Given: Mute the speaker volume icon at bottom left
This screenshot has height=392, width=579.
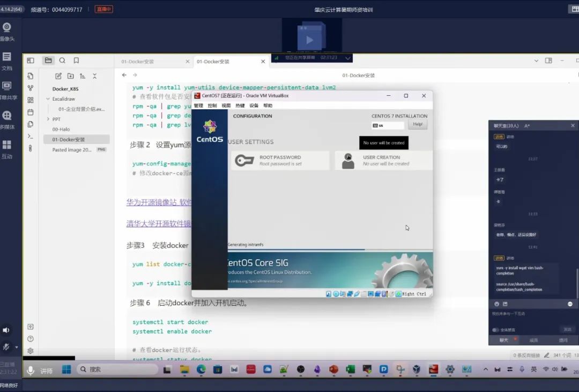Looking at the screenshot, I should (6, 330).
